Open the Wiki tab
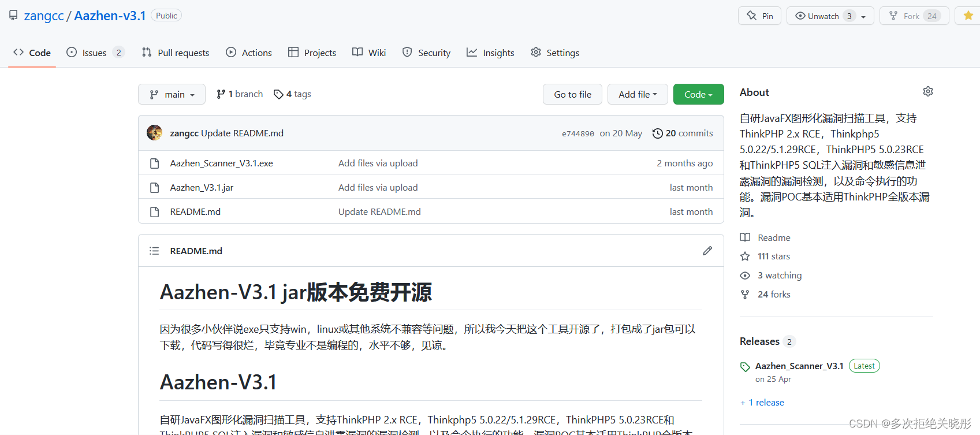 [369, 53]
